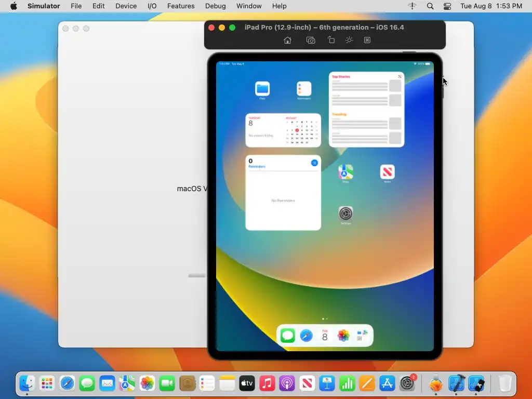The height and width of the screenshot is (399, 532).
Task: Toggle appearance with the sun icon
Action: (349, 40)
